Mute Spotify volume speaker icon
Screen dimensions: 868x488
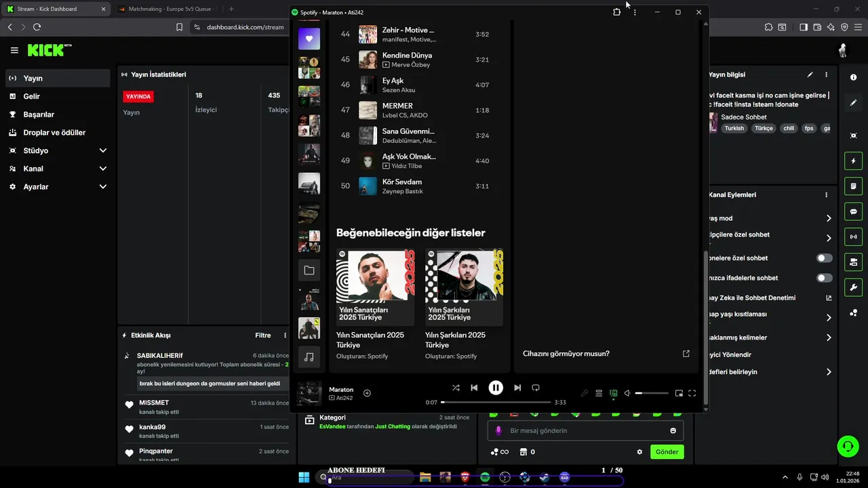point(627,393)
